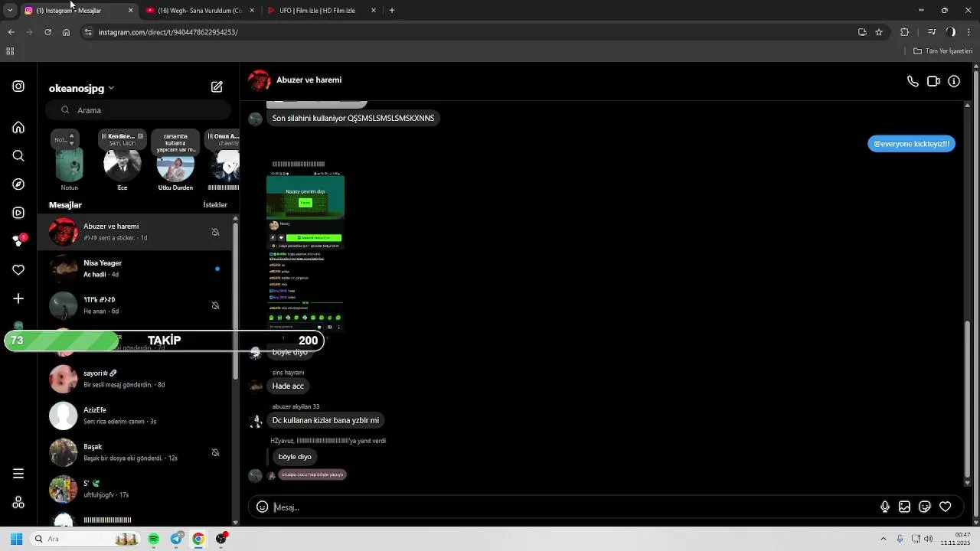The image size is (980, 551).
Task: Toggle the muted bell on Başak chat
Action: point(215,452)
